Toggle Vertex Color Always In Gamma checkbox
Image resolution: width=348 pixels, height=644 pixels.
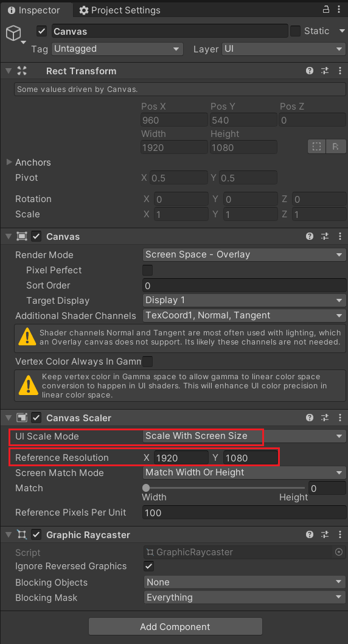[147, 362]
